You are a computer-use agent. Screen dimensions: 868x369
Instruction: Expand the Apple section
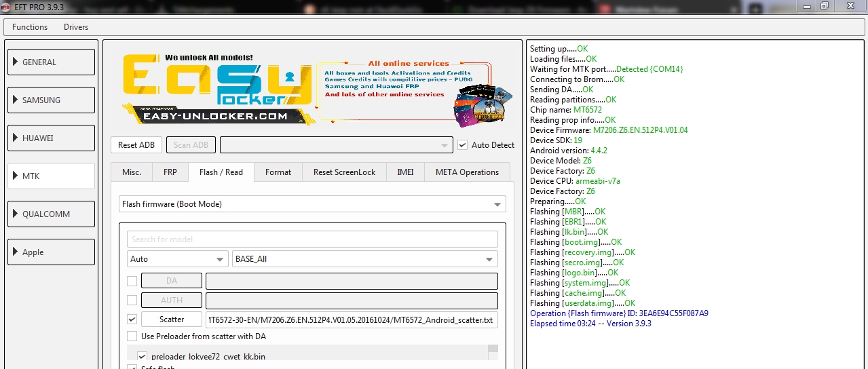pos(52,252)
